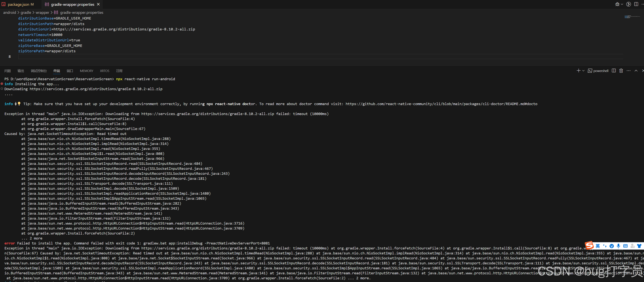The image size is (644, 282).
Task: Add a new terminal with plus icon
Action: [578, 71]
